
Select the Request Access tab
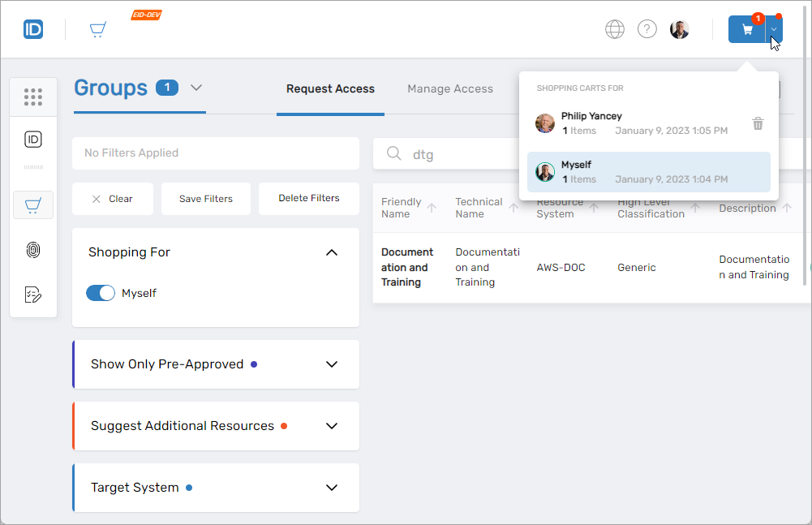[x=330, y=88]
